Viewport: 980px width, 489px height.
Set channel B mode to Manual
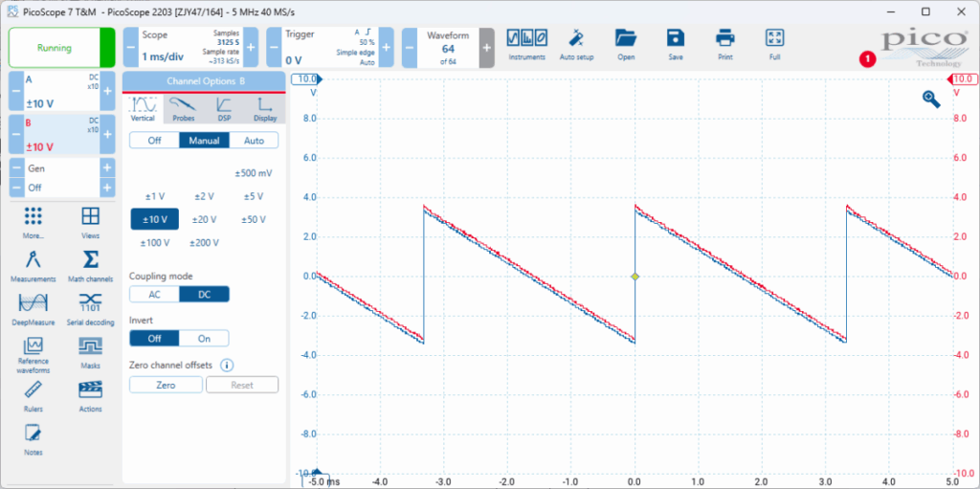coord(205,140)
